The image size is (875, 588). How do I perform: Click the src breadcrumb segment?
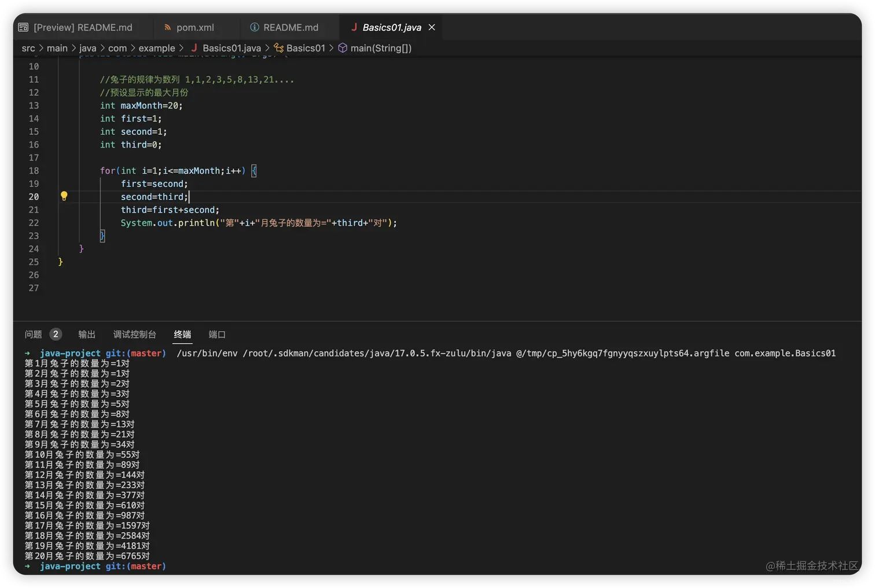pyautogui.click(x=28, y=48)
